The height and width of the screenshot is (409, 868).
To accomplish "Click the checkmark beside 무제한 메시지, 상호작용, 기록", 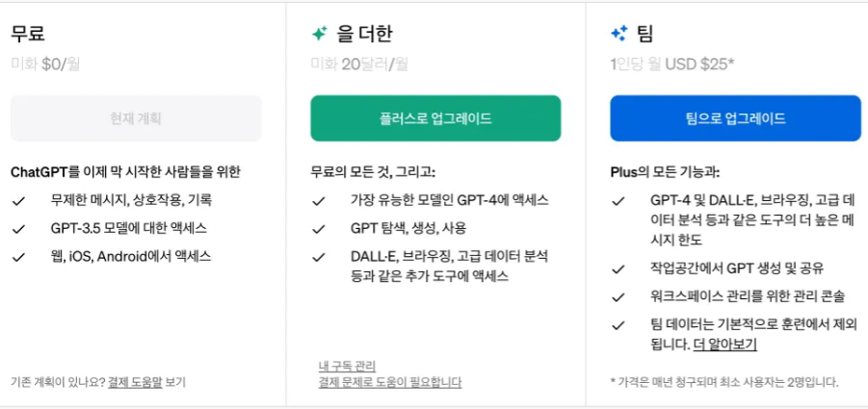I will tap(18, 201).
